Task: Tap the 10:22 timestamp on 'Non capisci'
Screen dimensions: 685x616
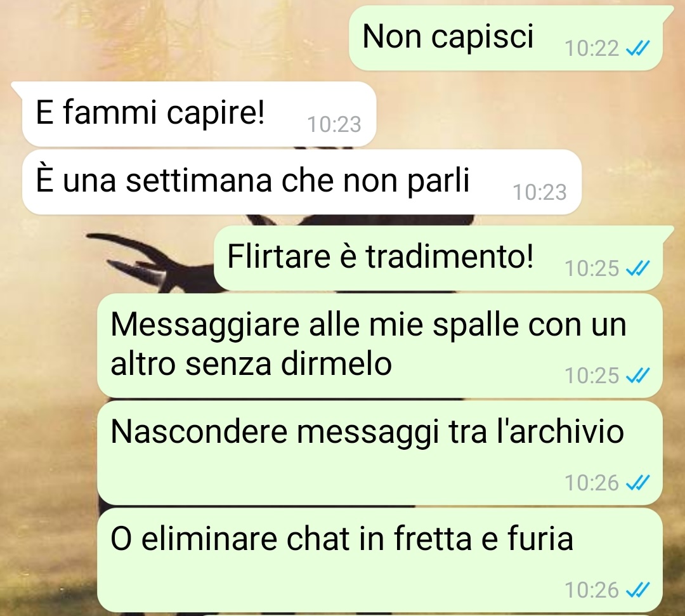Action: coord(592,48)
